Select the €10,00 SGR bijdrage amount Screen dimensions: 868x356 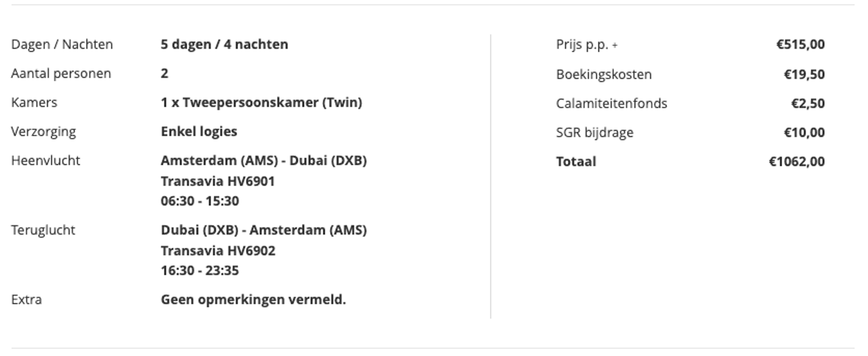coord(804,132)
